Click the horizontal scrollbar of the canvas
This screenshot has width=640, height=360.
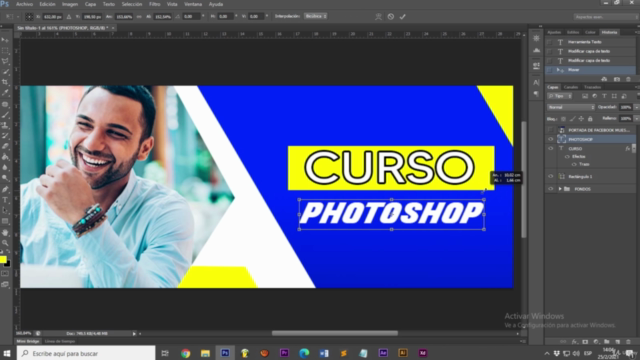pyautogui.click(x=335, y=333)
